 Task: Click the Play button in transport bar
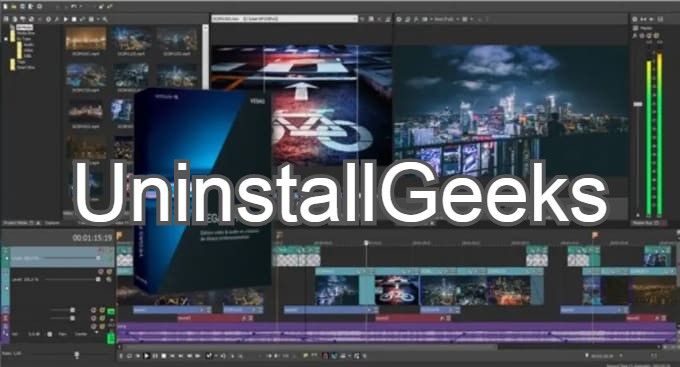[147, 356]
